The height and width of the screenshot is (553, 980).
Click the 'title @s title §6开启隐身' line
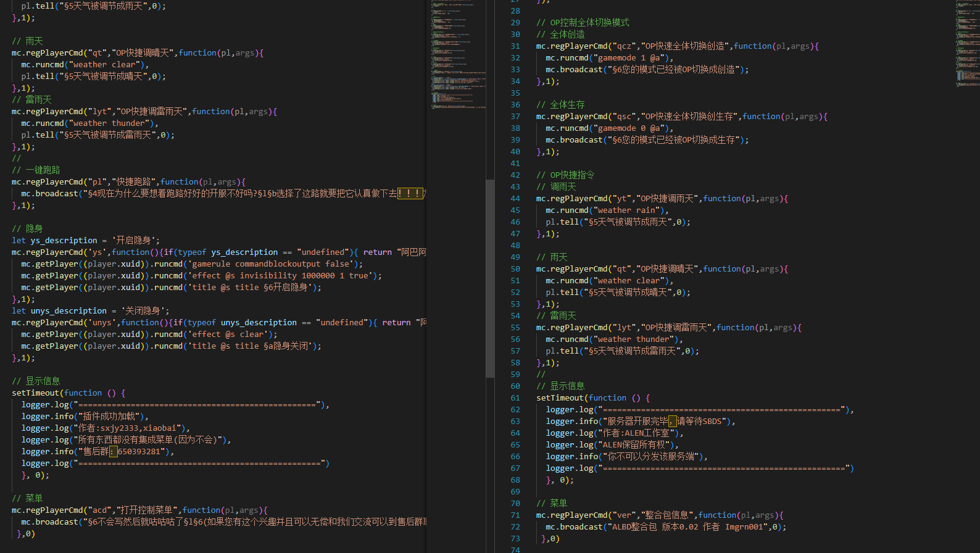[x=172, y=288]
